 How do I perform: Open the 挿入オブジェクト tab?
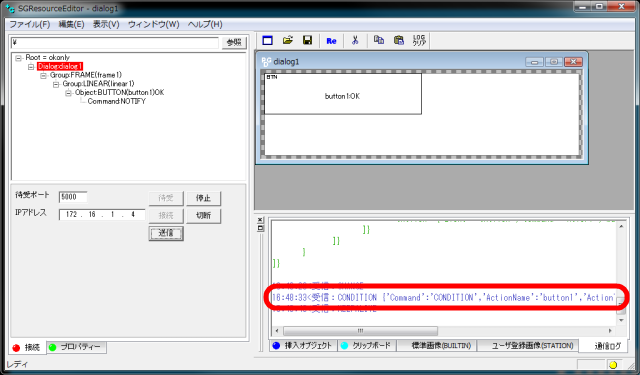click(303, 346)
